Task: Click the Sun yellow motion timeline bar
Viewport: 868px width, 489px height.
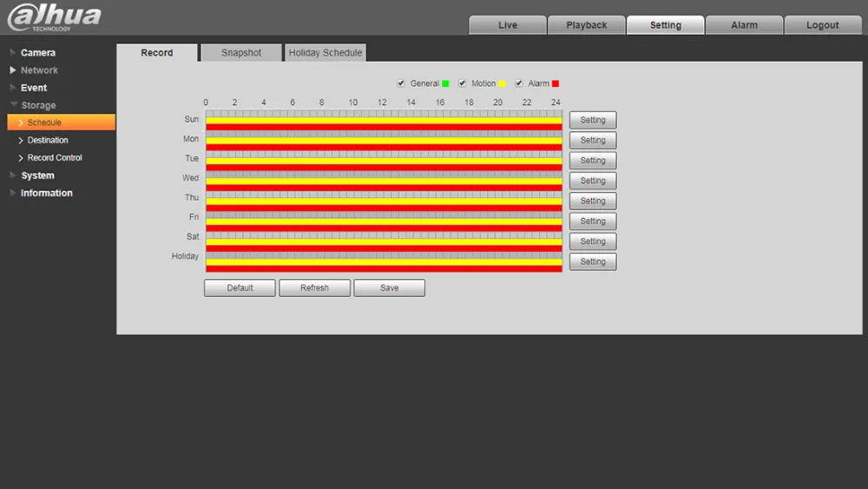Action: [x=385, y=120]
